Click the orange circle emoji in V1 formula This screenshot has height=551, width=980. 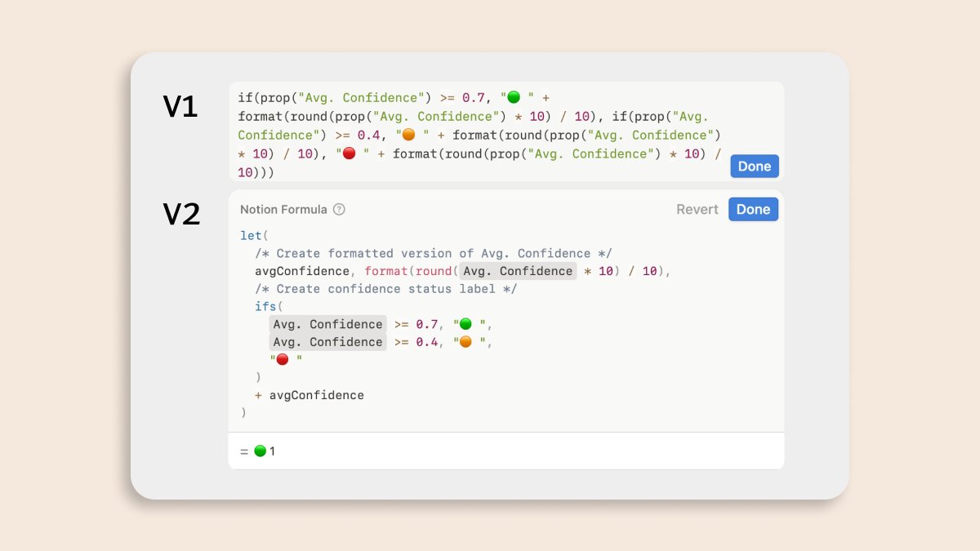[x=408, y=136]
